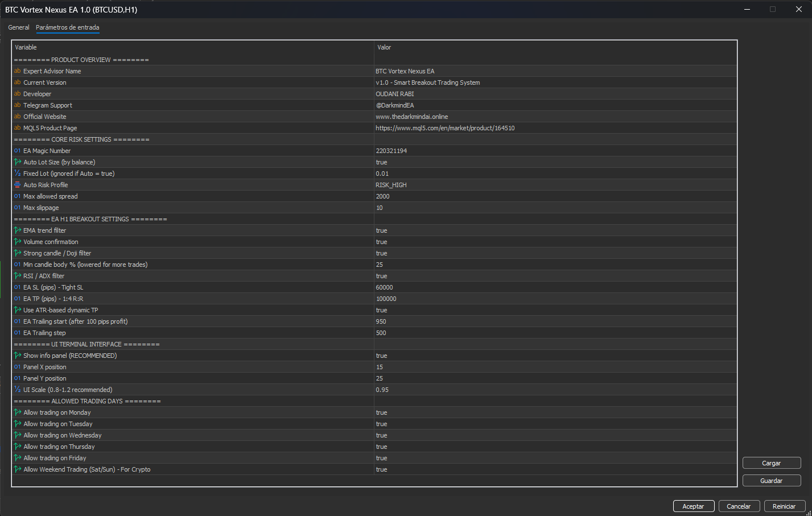
Task: Click the string icon beside MQL5 Product Page
Action: pyautogui.click(x=17, y=128)
